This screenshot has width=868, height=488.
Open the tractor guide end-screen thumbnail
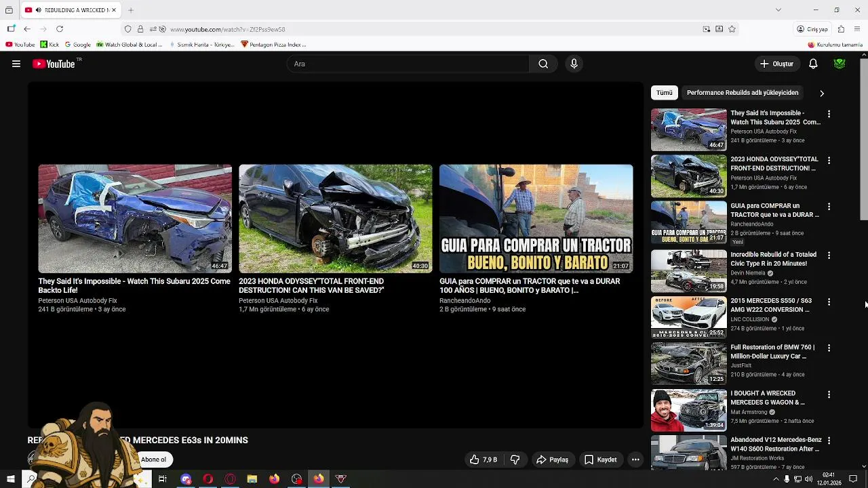536,218
